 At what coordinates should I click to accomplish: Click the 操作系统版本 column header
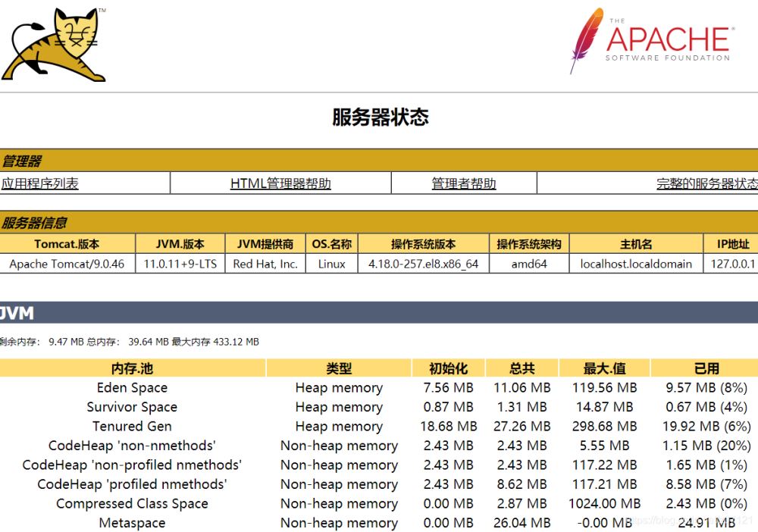[424, 244]
